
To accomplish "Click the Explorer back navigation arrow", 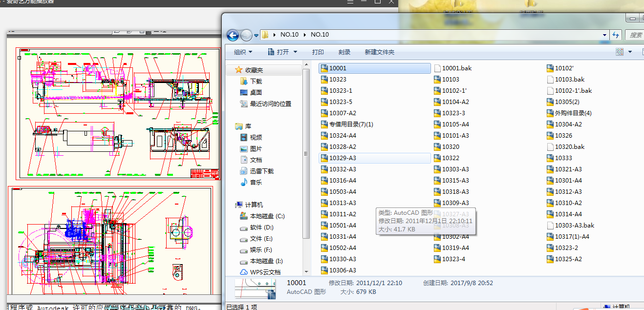I will pos(233,35).
